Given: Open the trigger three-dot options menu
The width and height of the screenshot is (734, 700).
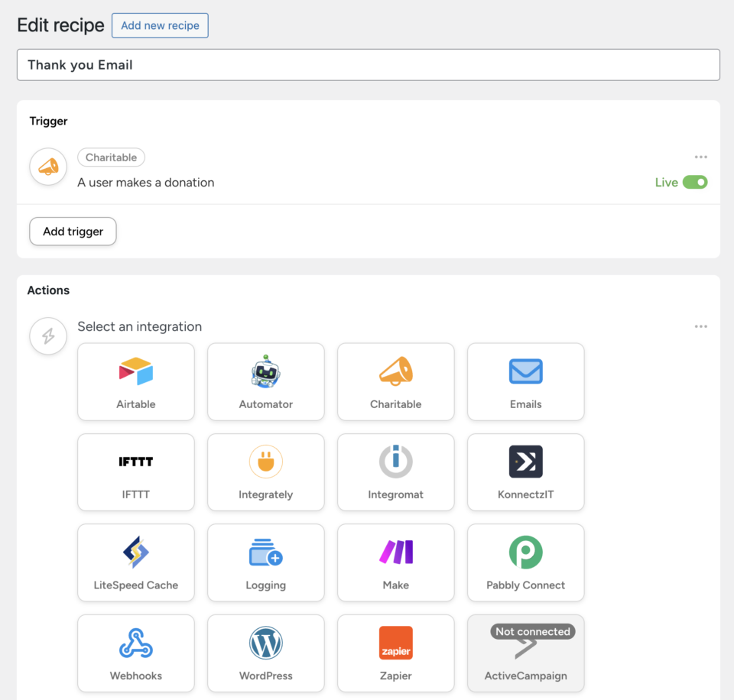Looking at the screenshot, I should click(701, 157).
